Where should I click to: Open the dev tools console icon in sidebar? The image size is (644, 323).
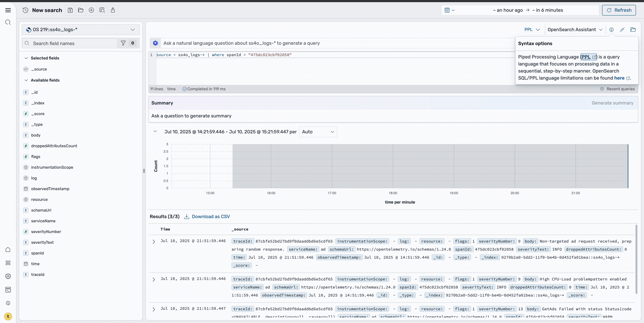click(x=8, y=289)
